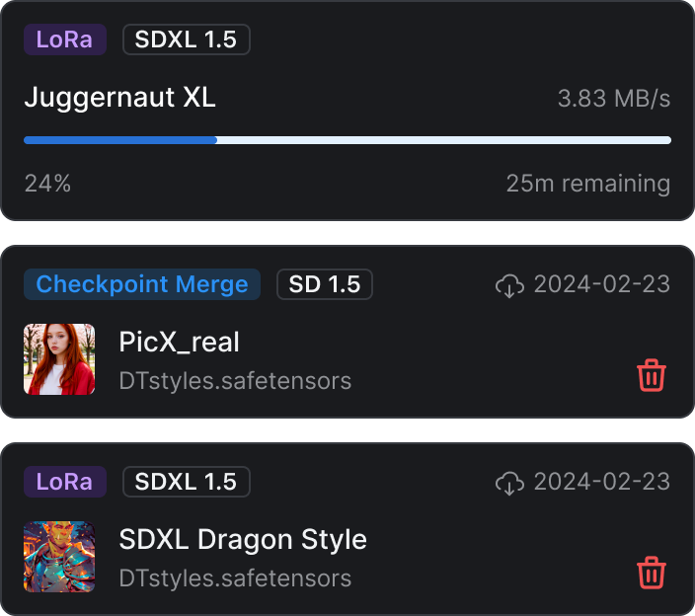Open the Juggernaut XL title
The height and width of the screenshot is (616, 695).
[x=119, y=98]
